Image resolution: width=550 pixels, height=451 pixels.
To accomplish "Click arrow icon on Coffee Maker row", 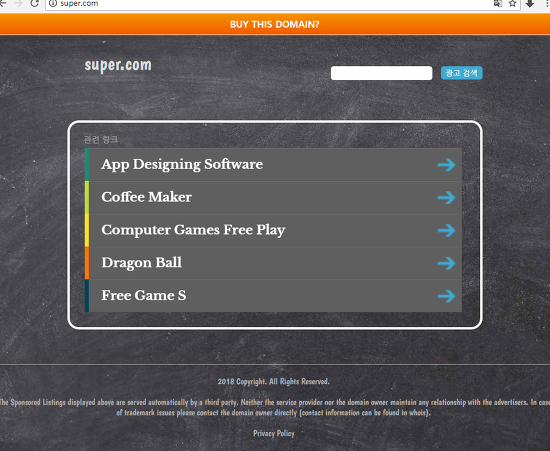I will (447, 197).
